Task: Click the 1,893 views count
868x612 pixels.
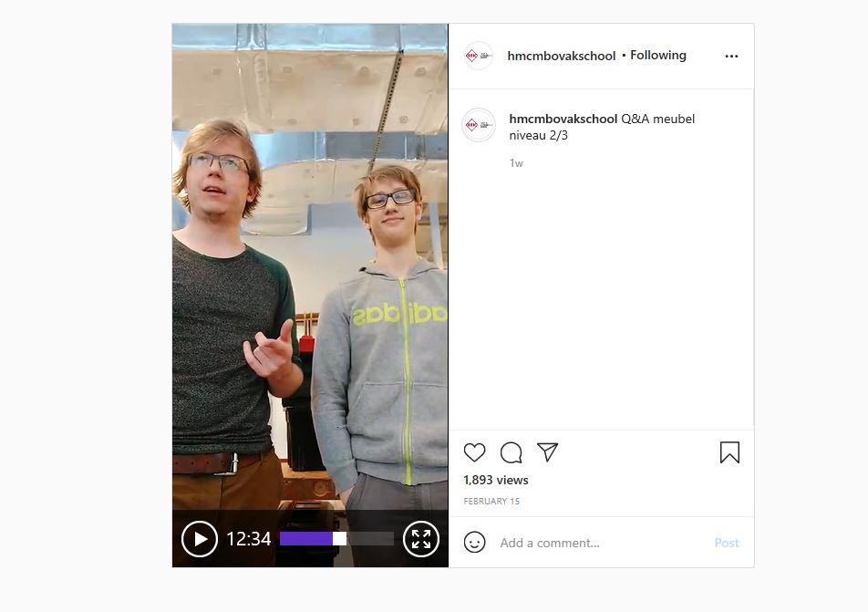Action: coord(496,480)
